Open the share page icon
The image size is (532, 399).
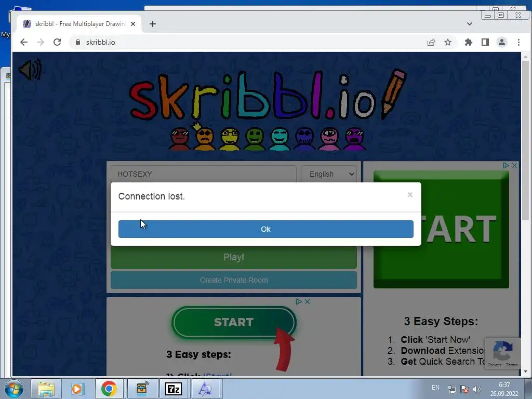click(x=431, y=42)
